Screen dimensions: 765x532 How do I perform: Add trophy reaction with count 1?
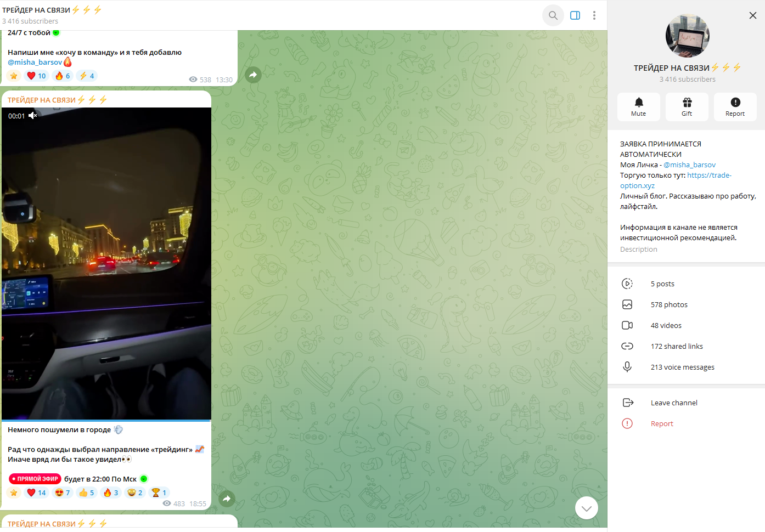pyautogui.click(x=159, y=493)
